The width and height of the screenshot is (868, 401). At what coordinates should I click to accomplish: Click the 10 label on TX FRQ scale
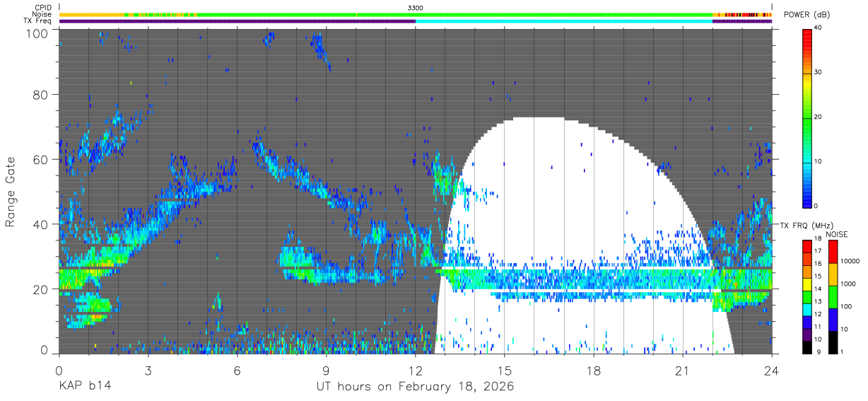[818, 339]
